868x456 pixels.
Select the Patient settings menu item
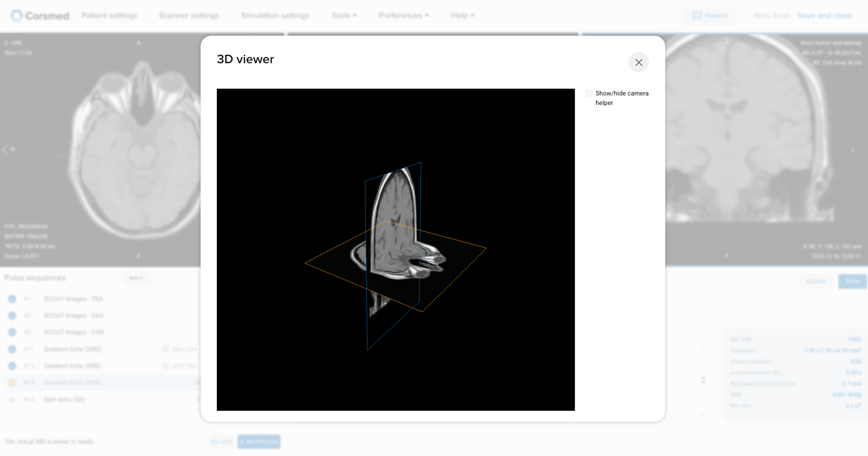pyautogui.click(x=109, y=15)
